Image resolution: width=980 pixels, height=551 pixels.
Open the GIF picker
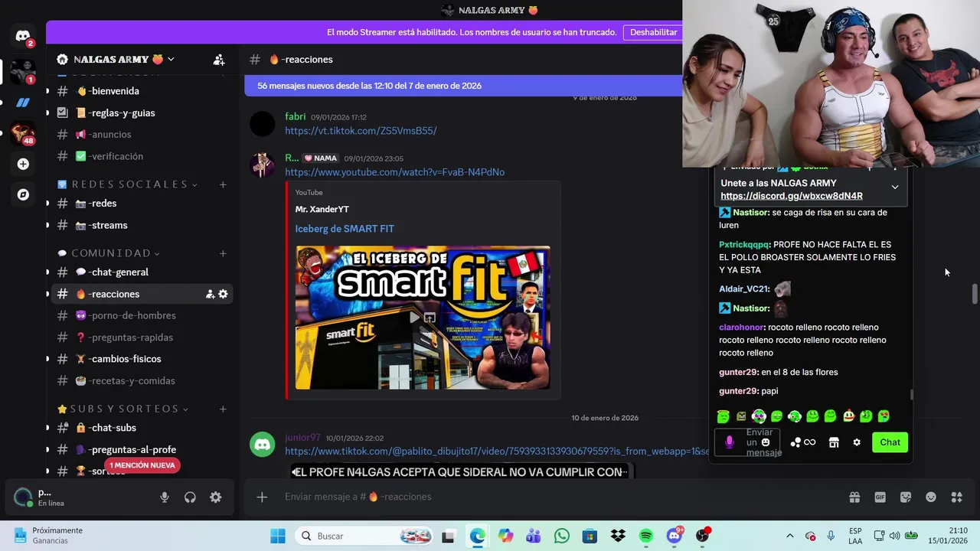point(880,497)
